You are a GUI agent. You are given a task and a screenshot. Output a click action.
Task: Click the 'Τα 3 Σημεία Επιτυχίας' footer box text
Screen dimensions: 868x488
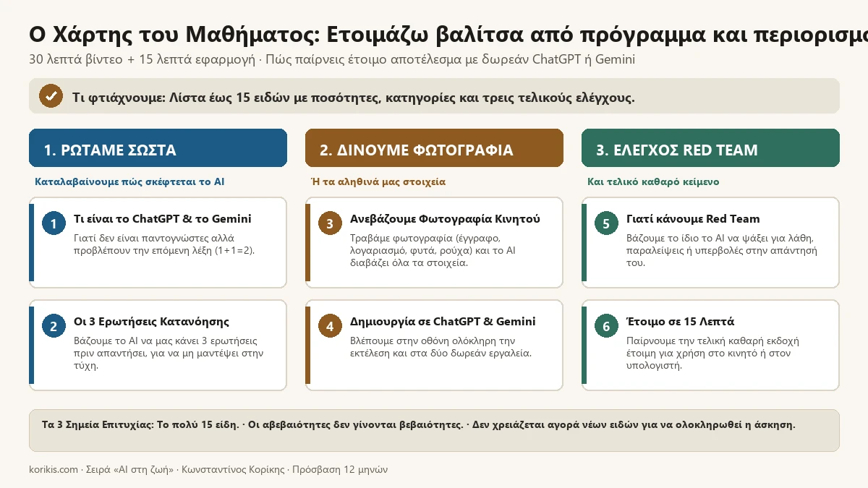(419, 424)
